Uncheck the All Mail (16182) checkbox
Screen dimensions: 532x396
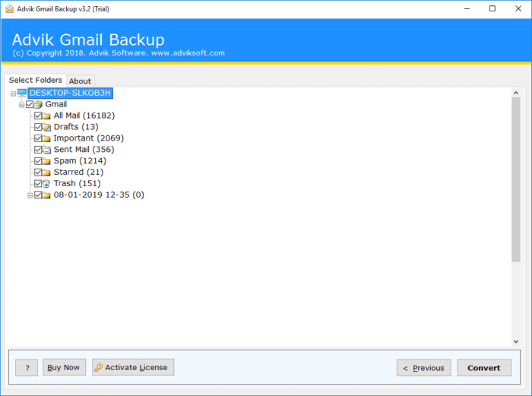[38, 116]
